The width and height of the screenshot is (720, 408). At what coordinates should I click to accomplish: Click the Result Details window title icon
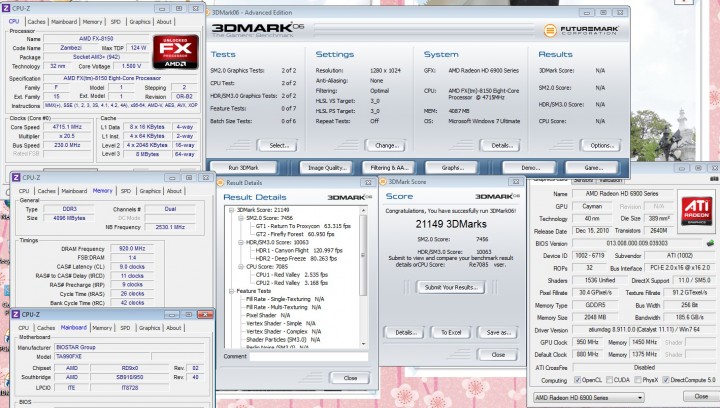pos(220,183)
